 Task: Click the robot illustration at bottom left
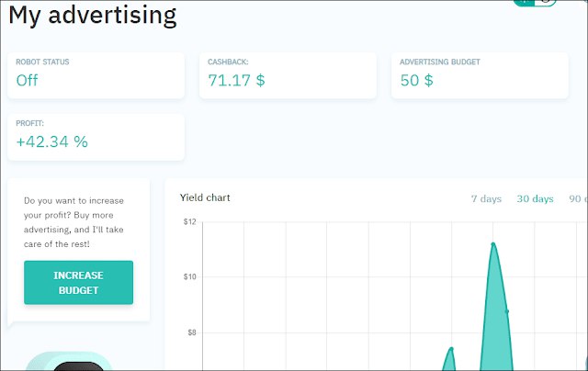coord(69,361)
